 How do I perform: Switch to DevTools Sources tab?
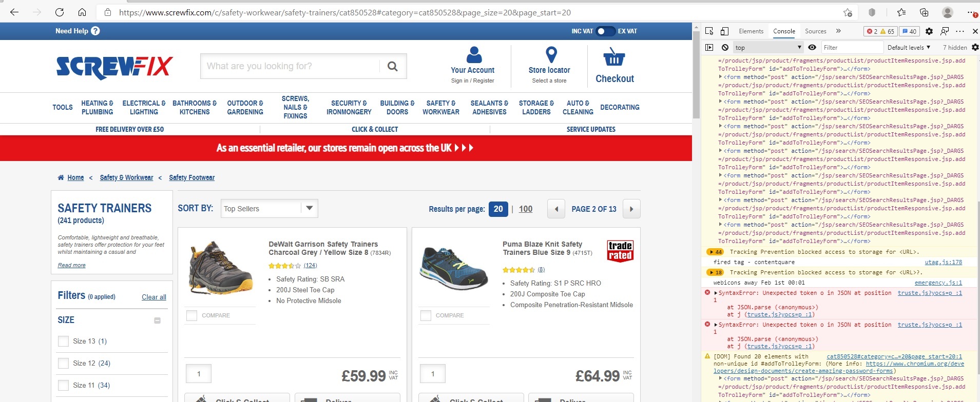(x=816, y=31)
